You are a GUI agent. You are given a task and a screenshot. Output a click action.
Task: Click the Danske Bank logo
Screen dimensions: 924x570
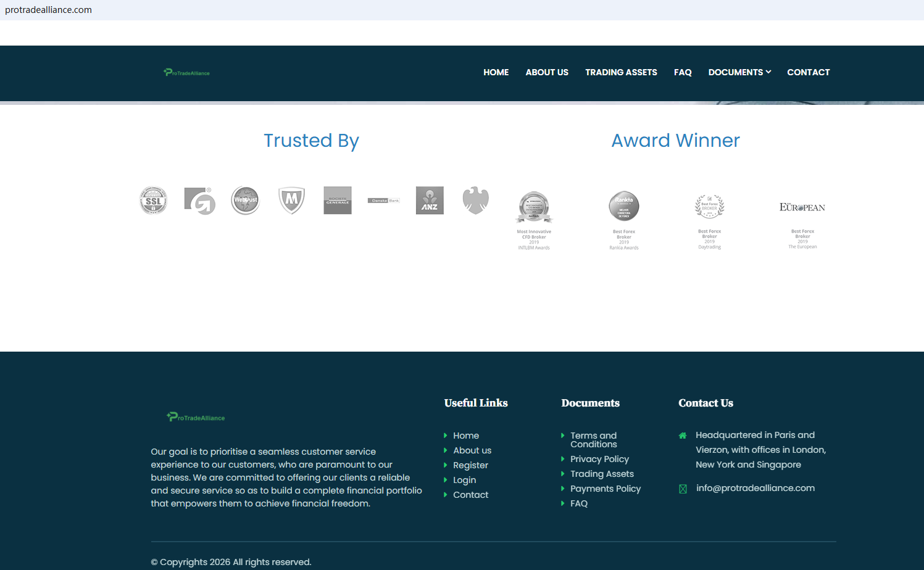click(384, 200)
